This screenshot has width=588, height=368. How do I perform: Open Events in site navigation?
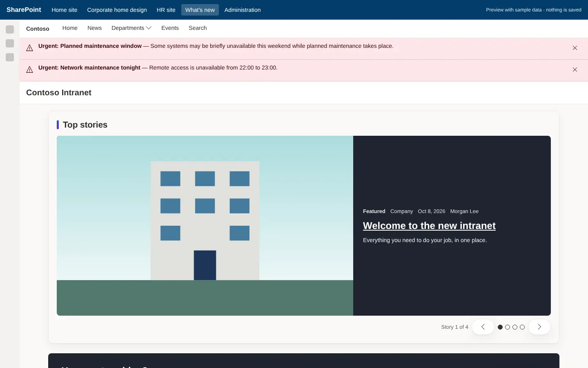170,28
